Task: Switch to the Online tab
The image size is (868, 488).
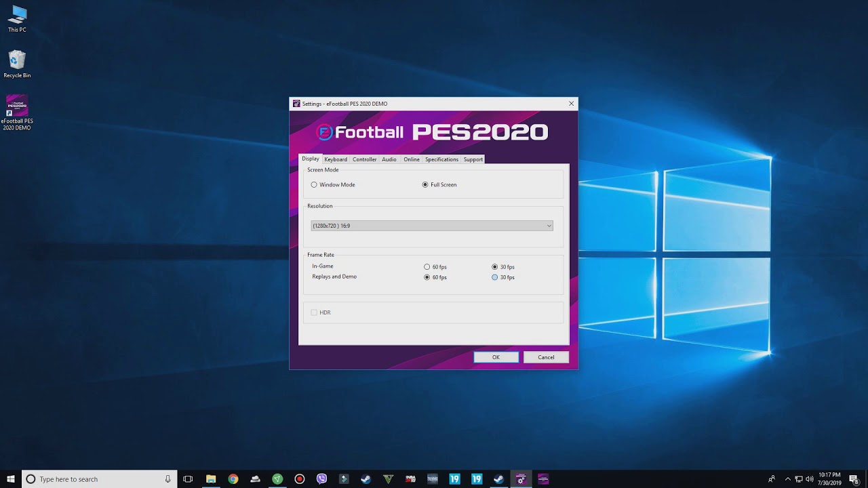Action: [x=412, y=159]
